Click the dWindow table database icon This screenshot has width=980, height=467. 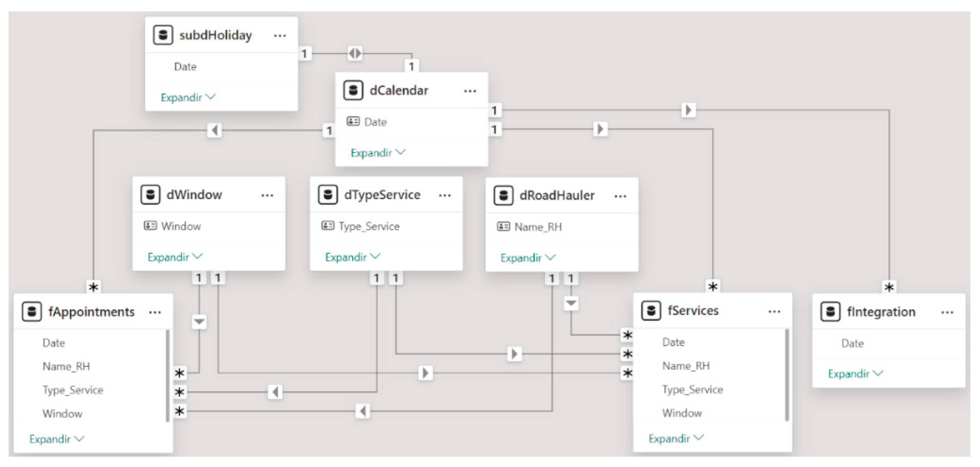tap(150, 195)
